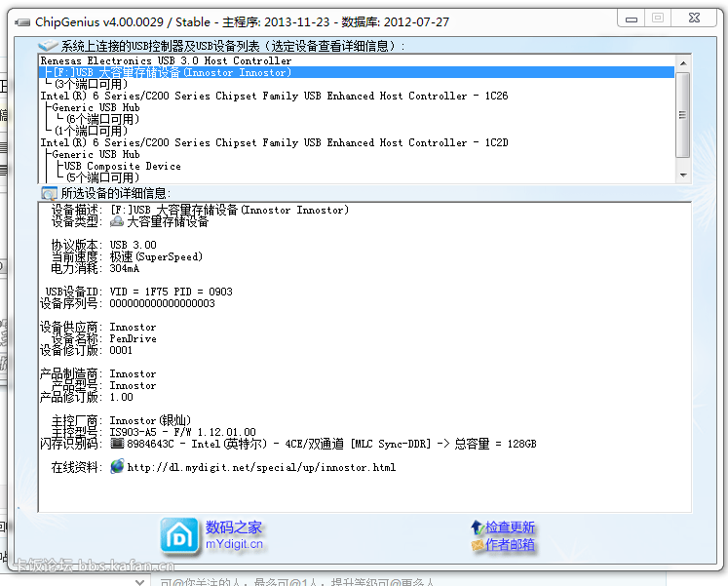Click the VID = 1F75 PID = 0903 value
The image size is (728, 586).
(171, 292)
